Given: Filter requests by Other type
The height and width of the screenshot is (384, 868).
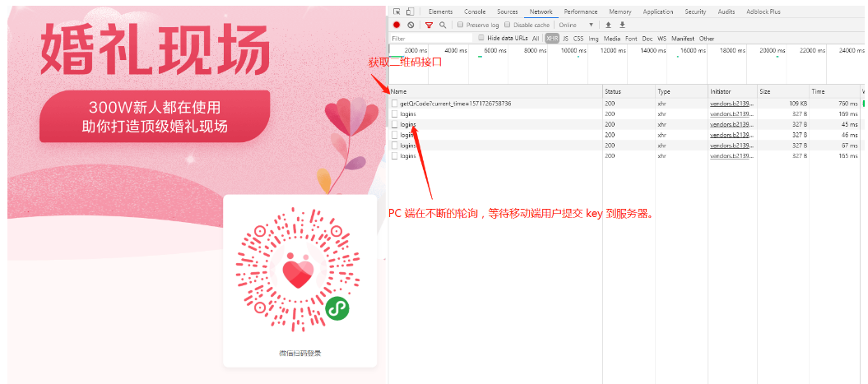Looking at the screenshot, I should 707,39.
